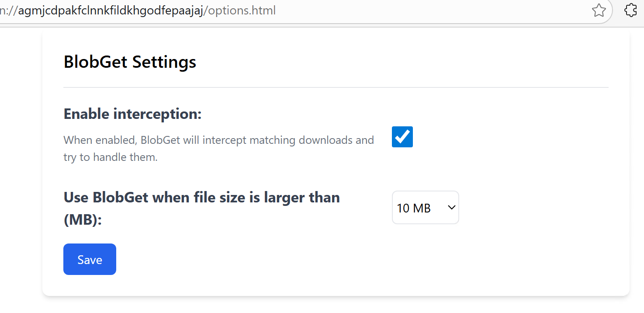Viewport: 644px width, 313px height.
Task: Toggle the Enable interception setting
Action: (402, 137)
